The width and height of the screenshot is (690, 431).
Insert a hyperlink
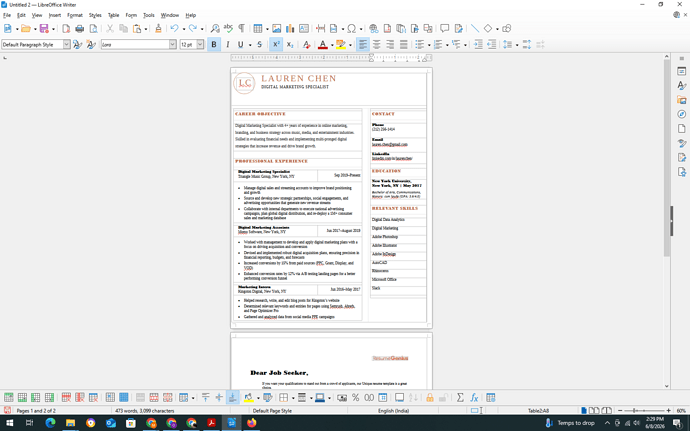[374, 29]
